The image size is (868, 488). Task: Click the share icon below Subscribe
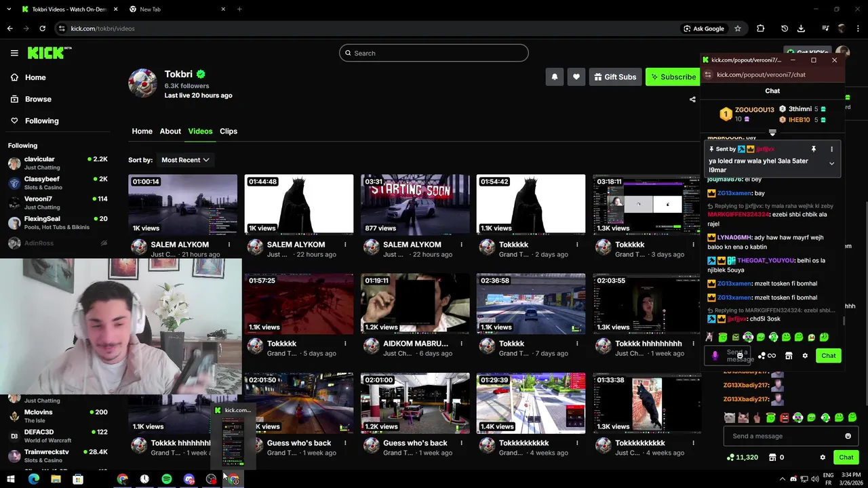[692, 99]
